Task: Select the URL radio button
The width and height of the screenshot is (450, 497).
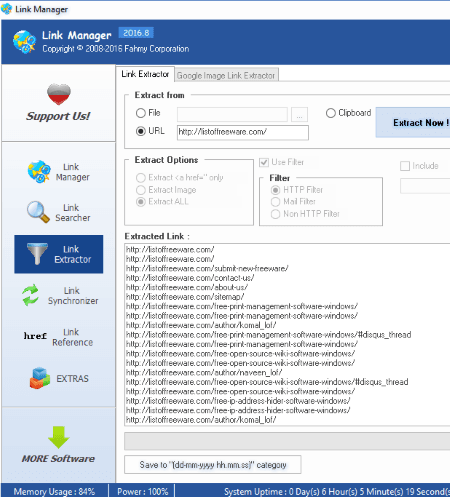Action: (x=141, y=131)
